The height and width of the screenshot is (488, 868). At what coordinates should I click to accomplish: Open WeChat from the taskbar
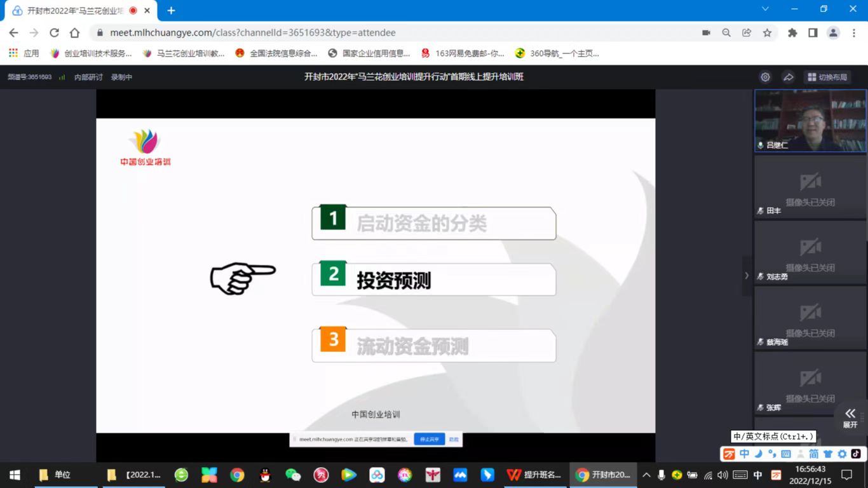(293, 475)
